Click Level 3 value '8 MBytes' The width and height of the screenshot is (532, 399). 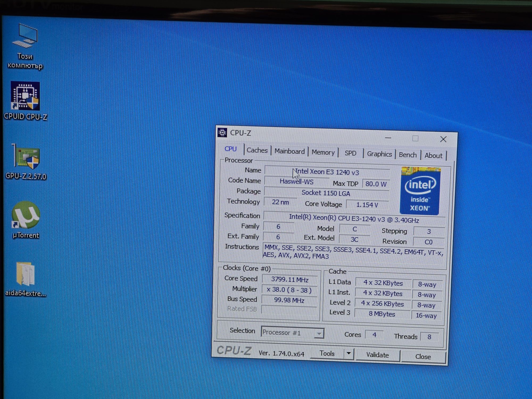(x=382, y=314)
